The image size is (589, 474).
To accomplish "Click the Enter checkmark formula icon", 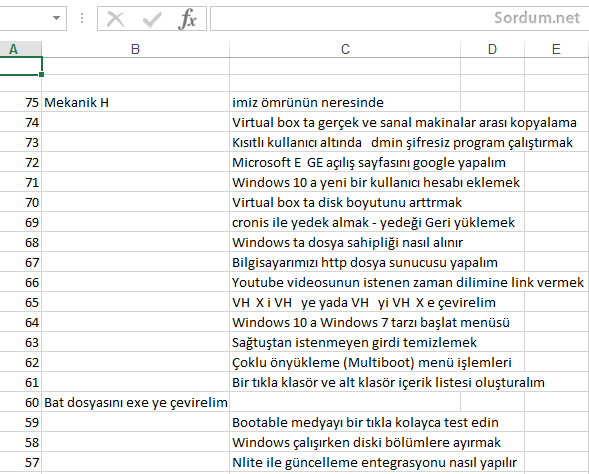I will coord(152,19).
